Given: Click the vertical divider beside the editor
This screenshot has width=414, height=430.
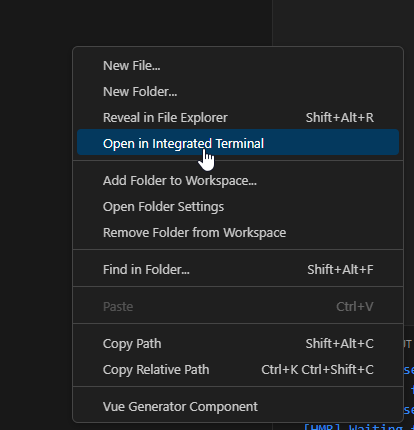Looking at the screenshot, I should point(272,23).
